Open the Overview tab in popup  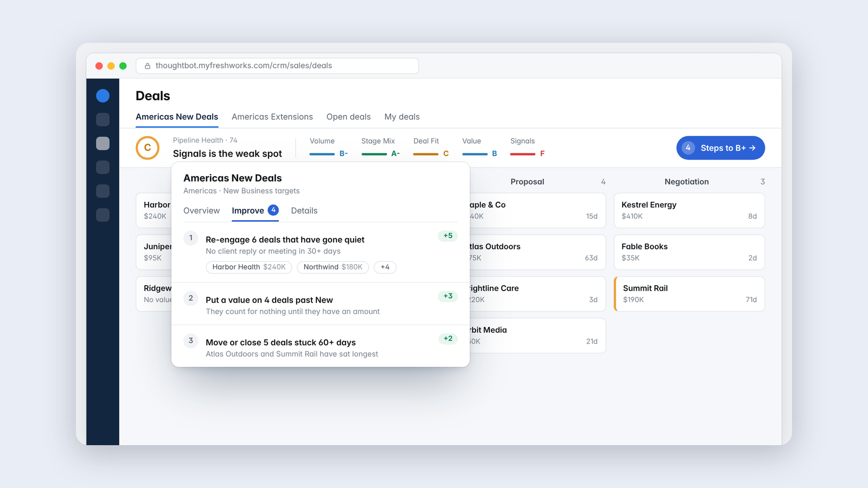pyautogui.click(x=202, y=211)
